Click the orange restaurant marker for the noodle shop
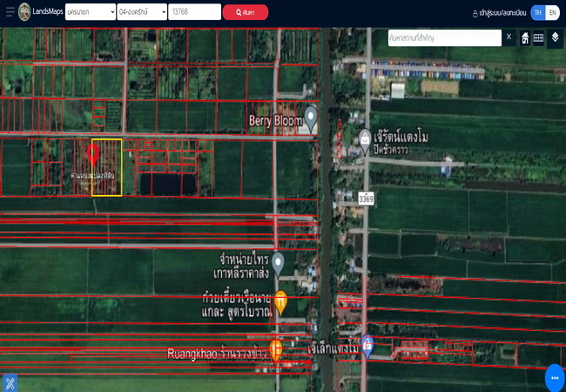This screenshot has width=566, height=392. point(280,302)
